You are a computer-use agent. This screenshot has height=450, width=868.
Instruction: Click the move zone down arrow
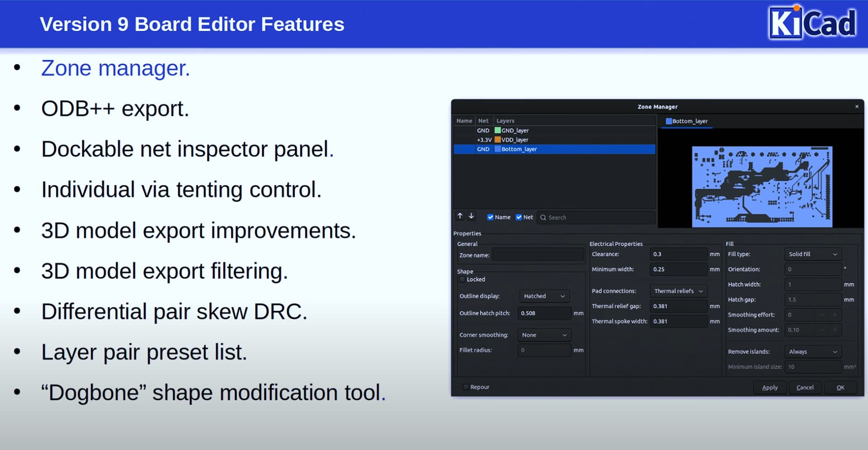click(x=472, y=216)
